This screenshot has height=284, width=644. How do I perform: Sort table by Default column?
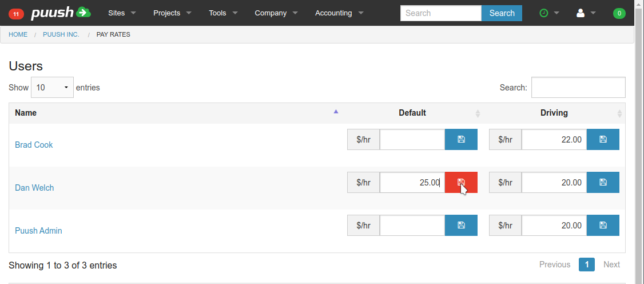tap(412, 113)
